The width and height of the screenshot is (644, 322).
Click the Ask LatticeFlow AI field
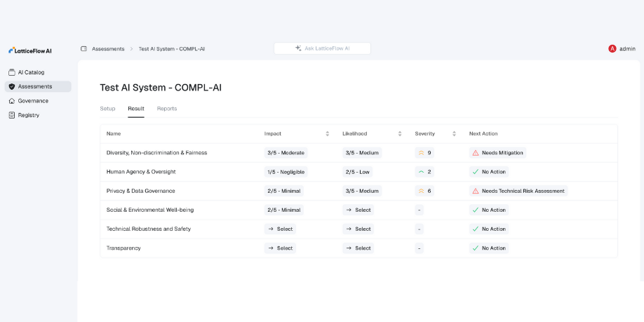coord(323,48)
